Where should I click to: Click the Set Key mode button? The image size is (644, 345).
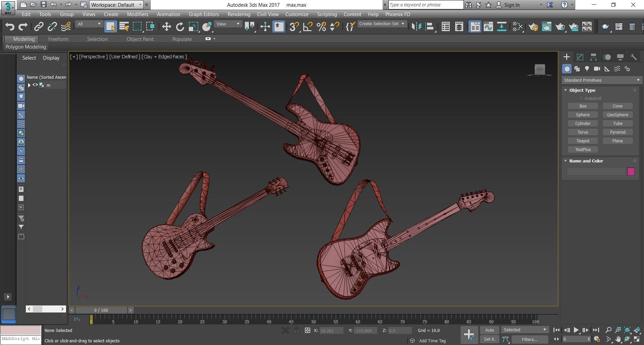point(489,339)
